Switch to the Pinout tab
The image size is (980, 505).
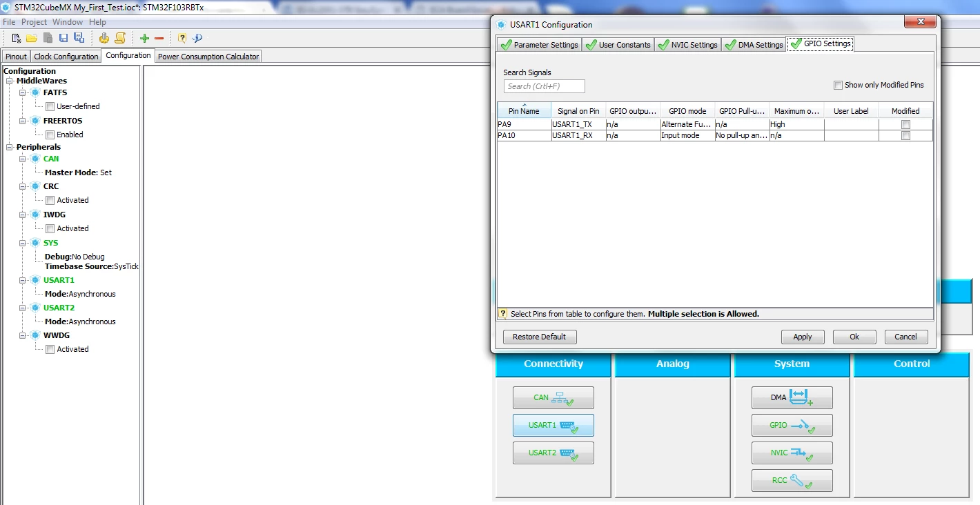click(x=16, y=57)
